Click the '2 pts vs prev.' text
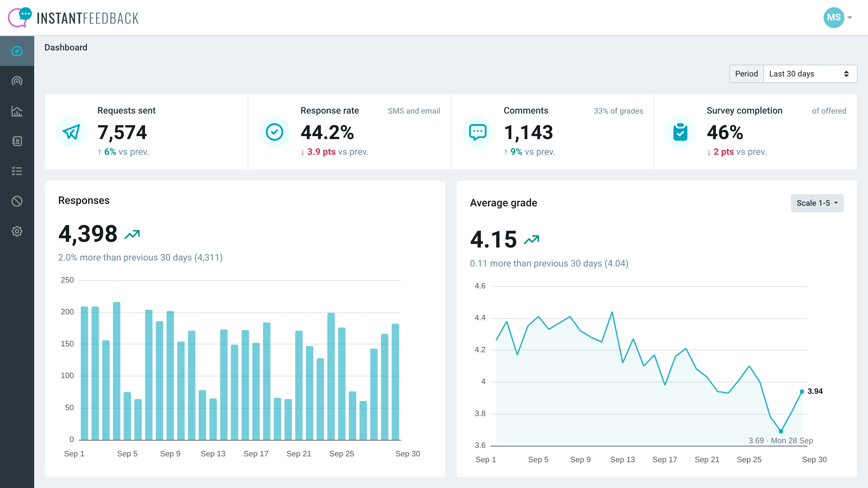 click(737, 152)
